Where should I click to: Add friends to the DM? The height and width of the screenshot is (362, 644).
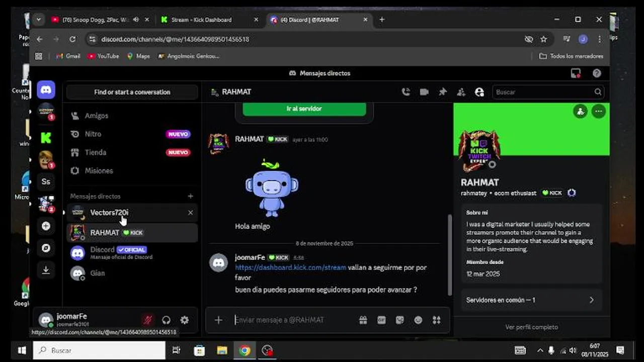(461, 92)
